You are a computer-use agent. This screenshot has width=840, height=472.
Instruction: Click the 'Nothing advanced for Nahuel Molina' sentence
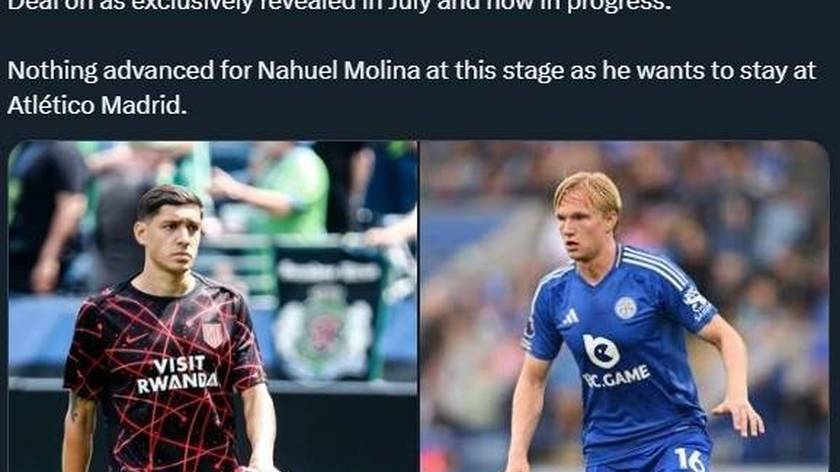411,71
